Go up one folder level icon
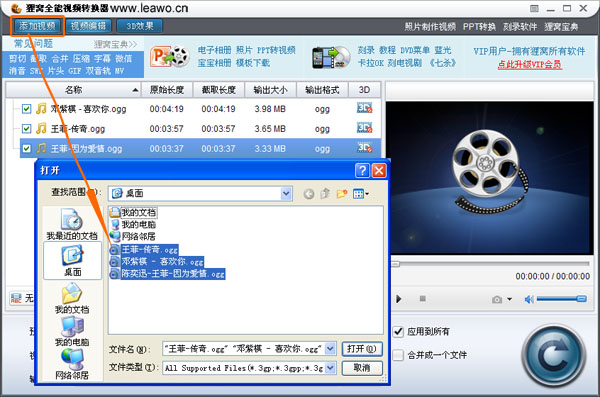600x397 pixels. (325, 194)
